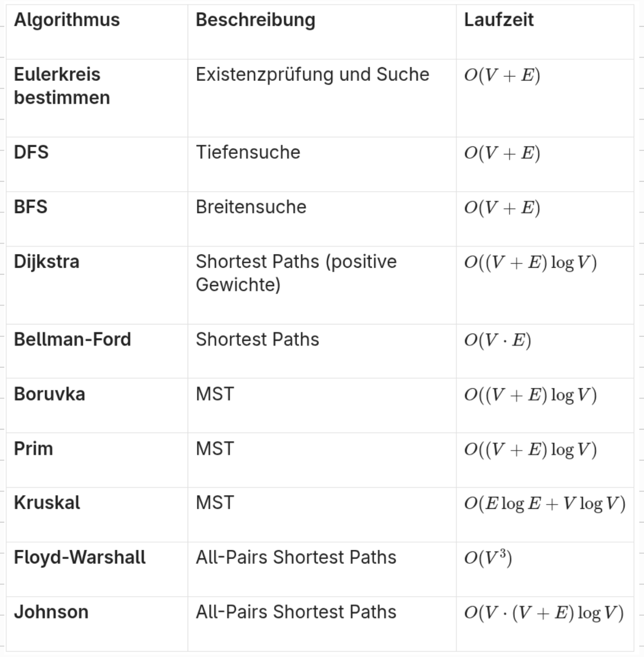Click the Existenzprüfung und Suche description
This screenshot has height=657, width=644.
point(312,75)
